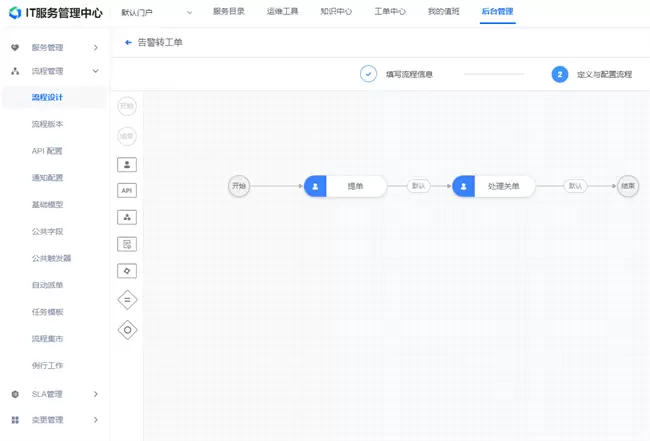Select the user task node in palette
The width and height of the screenshot is (650, 441).
coord(127,164)
